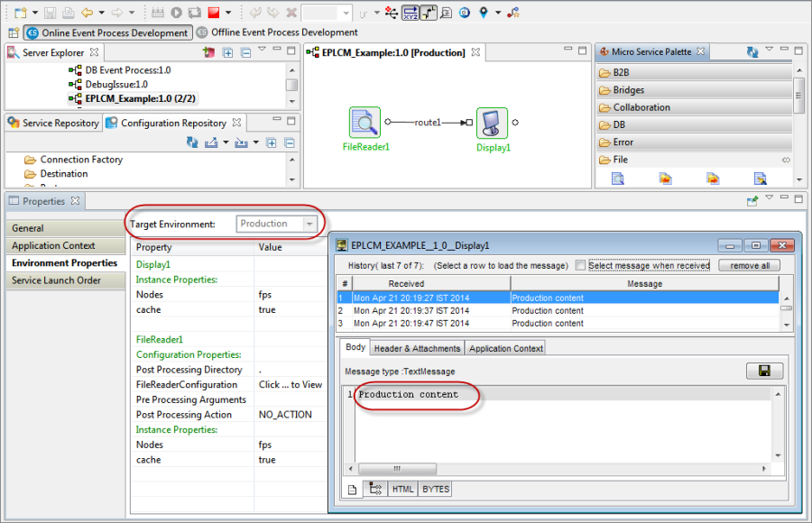
Task: Click the HTML view button
Action: [x=402, y=489]
